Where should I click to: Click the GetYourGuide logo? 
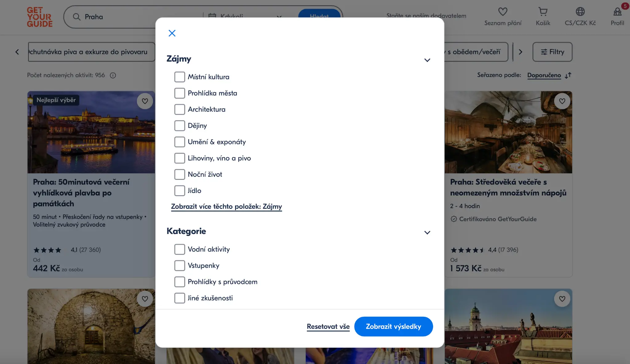[40, 17]
